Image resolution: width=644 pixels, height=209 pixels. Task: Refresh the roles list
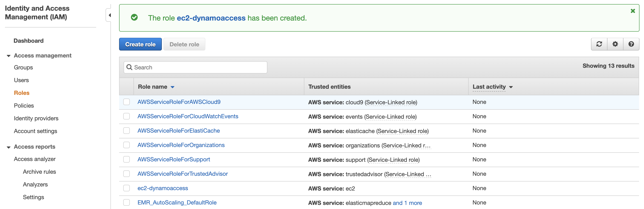(599, 44)
